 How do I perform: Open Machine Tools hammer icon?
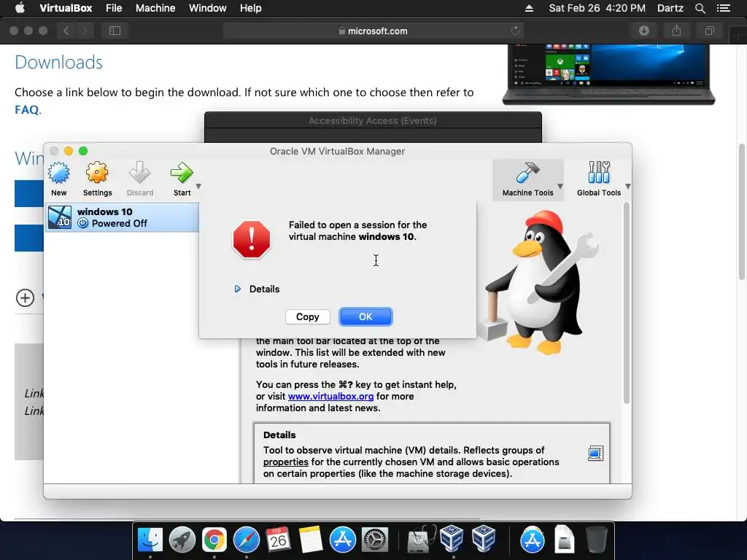pyautogui.click(x=527, y=173)
